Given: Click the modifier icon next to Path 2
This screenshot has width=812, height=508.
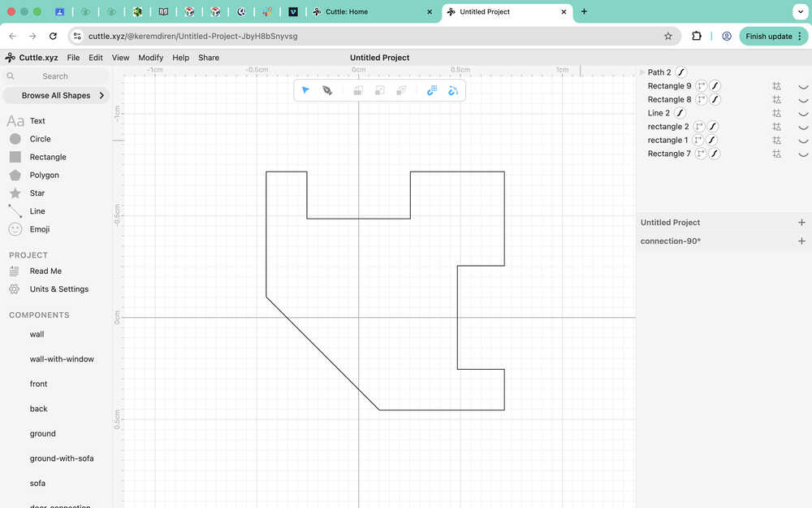Looking at the screenshot, I should [681, 72].
